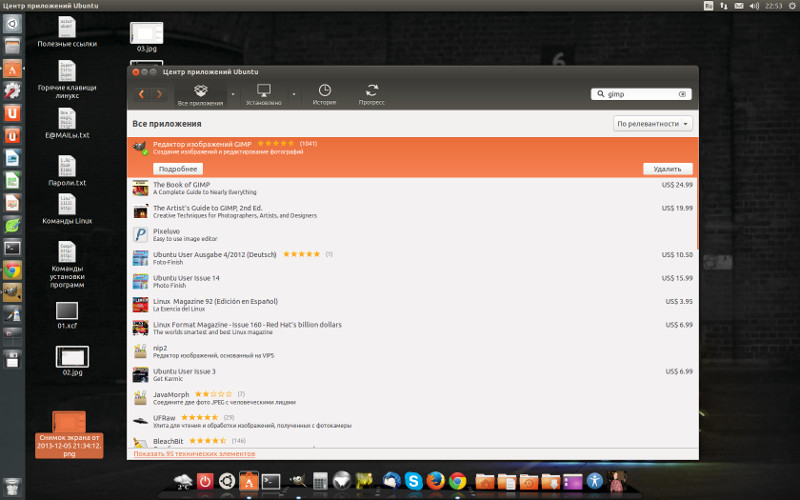Open Terminal from the launcher
800x500 pixels.
coord(12,248)
